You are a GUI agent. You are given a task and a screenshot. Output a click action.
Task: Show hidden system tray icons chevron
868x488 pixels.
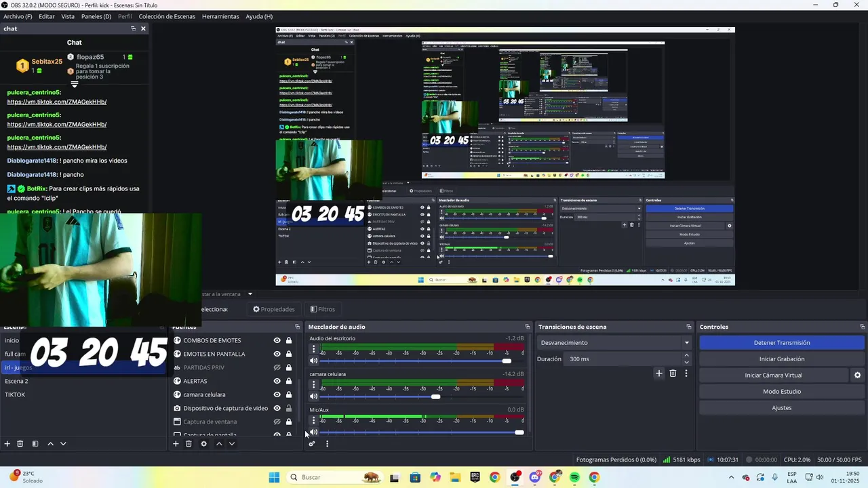pyautogui.click(x=731, y=477)
